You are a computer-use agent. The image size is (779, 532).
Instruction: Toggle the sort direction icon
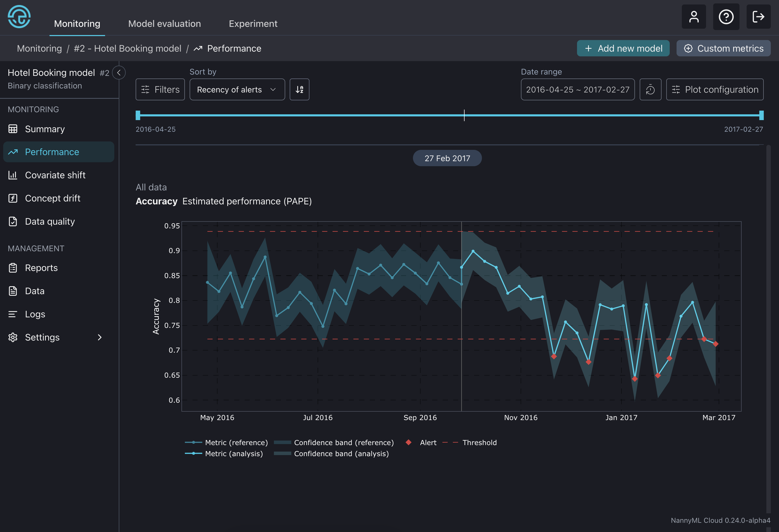tap(299, 90)
